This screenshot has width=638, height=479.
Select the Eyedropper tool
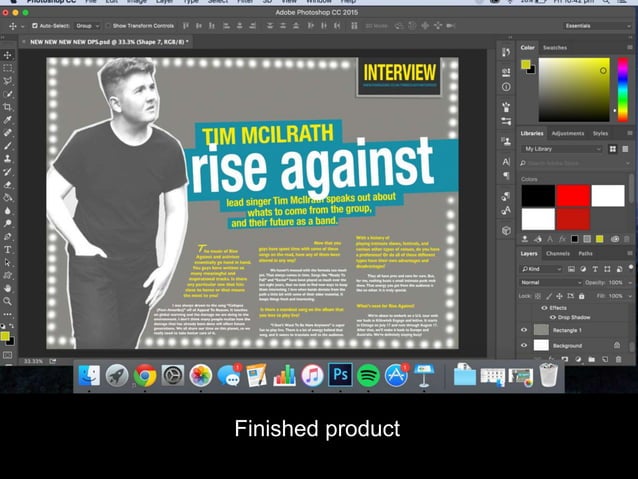pyautogui.click(x=8, y=119)
